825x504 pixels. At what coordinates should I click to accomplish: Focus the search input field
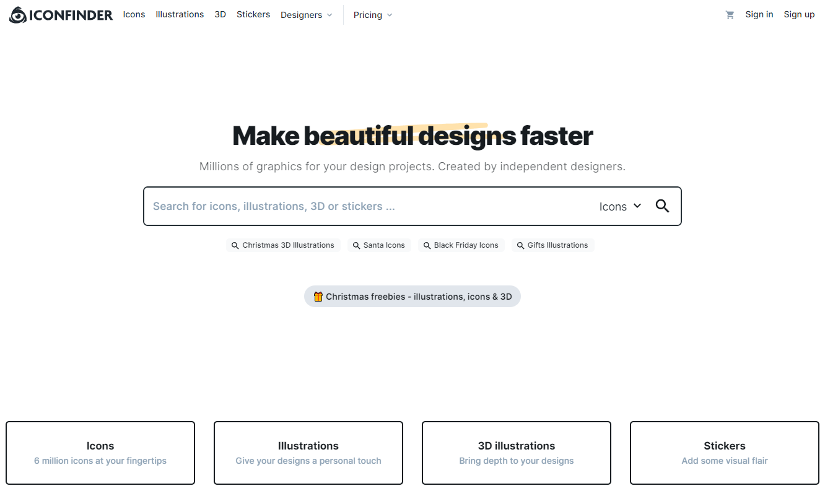tap(365, 207)
